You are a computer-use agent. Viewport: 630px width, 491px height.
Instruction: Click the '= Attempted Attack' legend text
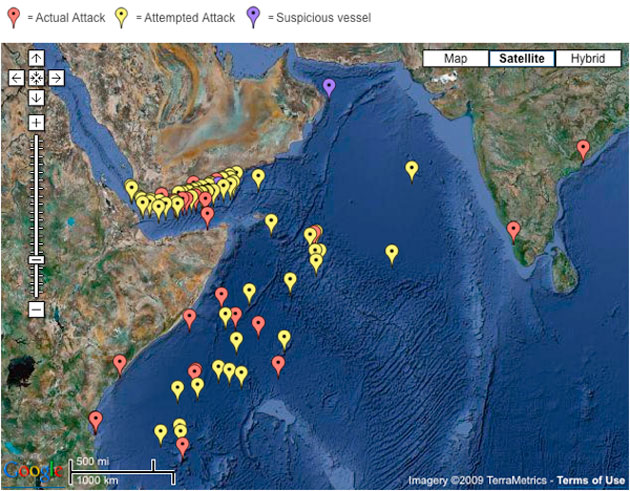(x=186, y=18)
